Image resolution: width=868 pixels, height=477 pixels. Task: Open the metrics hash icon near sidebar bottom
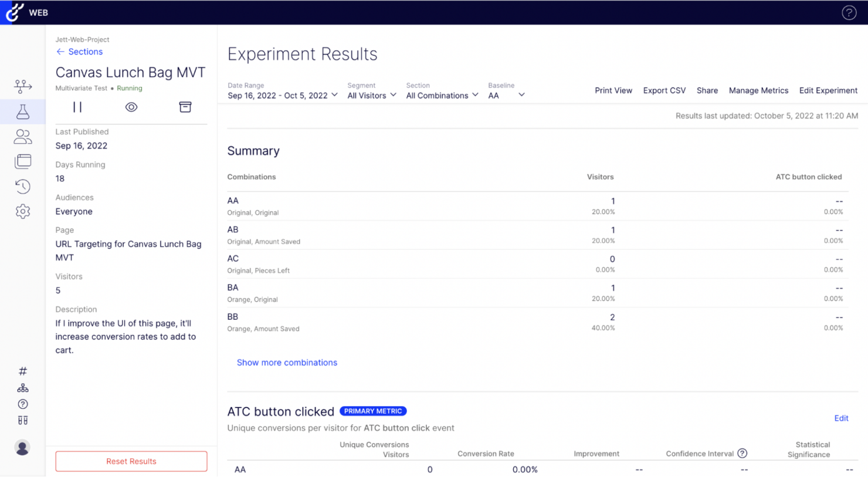coord(22,371)
